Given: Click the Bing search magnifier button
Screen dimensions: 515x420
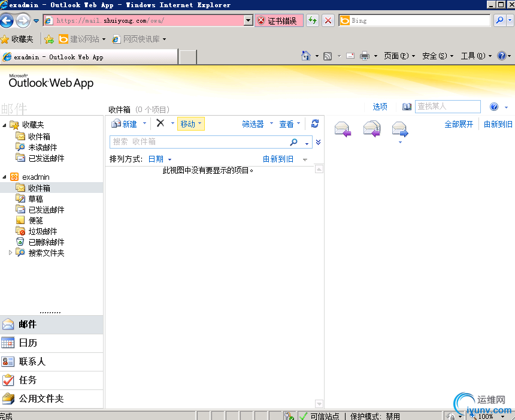Looking at the screenshot, I should (499, 20).
